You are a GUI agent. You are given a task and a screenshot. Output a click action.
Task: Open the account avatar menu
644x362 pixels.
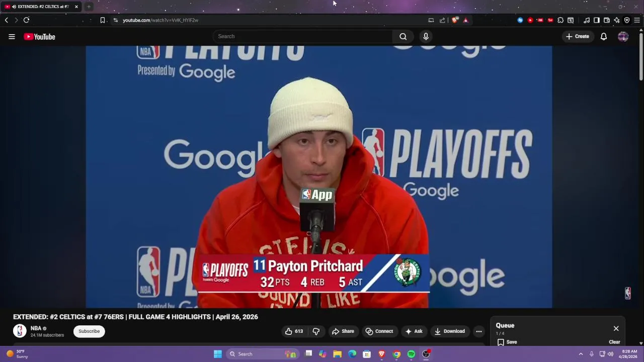623,36
